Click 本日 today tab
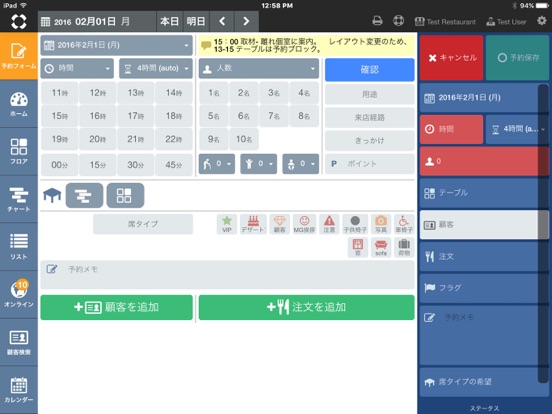The width and height of the screenshot is (552, 414). [x=169, y=21]
